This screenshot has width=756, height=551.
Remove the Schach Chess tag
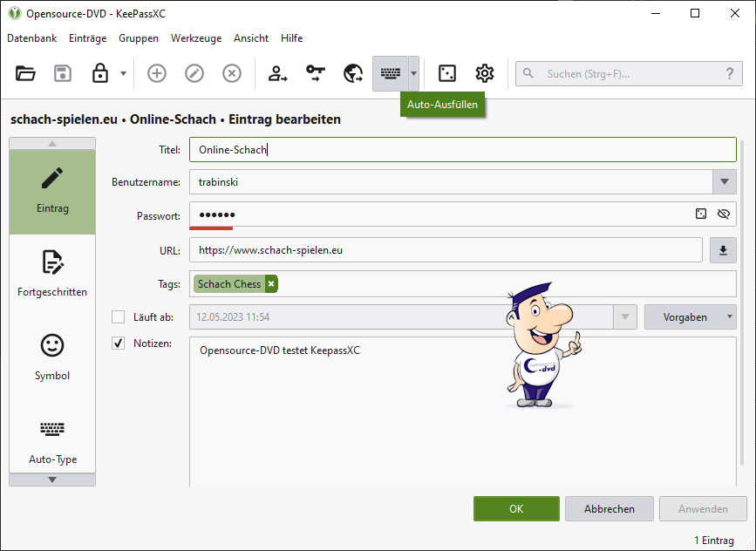pyautogui.click(x=271, y=284)
